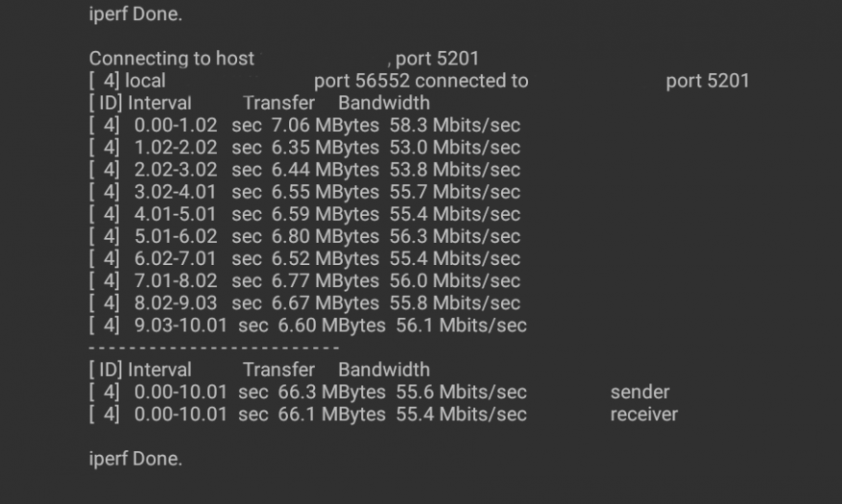Click the "receiver" label in summary

click(x=643, y=414)
